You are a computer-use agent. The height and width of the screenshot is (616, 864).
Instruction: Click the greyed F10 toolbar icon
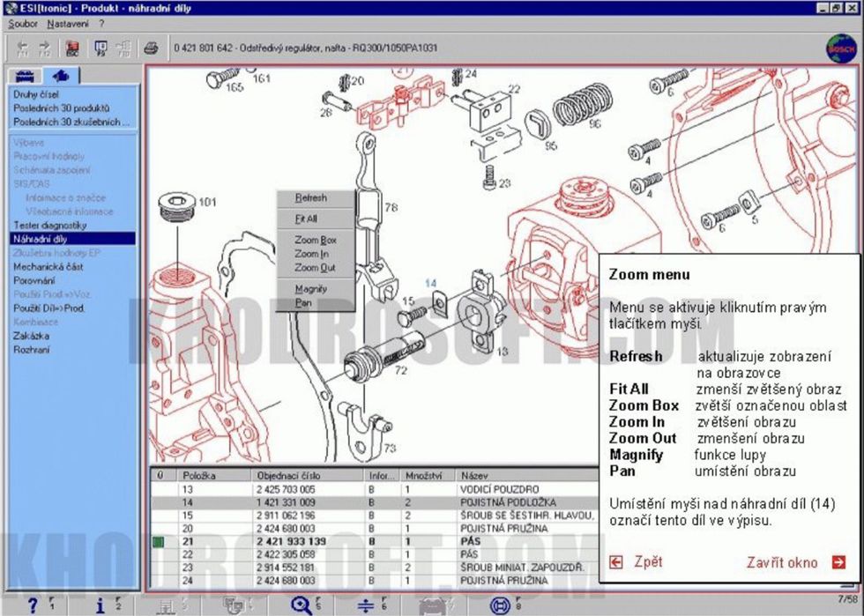click(123, 48)
